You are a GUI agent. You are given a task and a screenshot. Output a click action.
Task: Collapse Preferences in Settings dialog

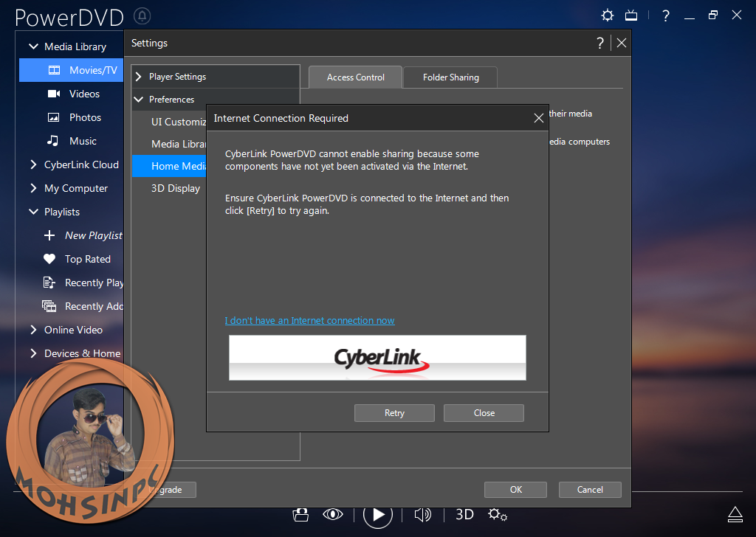pos(139,100)
